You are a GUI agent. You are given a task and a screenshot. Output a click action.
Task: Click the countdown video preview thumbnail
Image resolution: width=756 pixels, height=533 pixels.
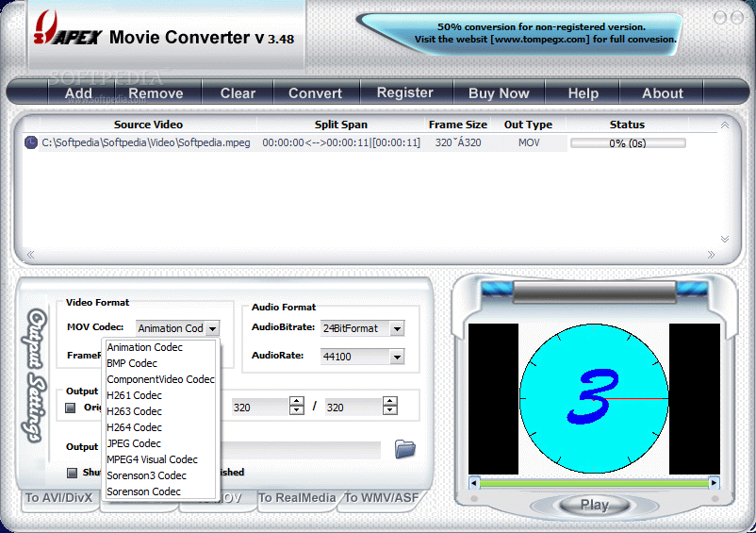(594, 398)
